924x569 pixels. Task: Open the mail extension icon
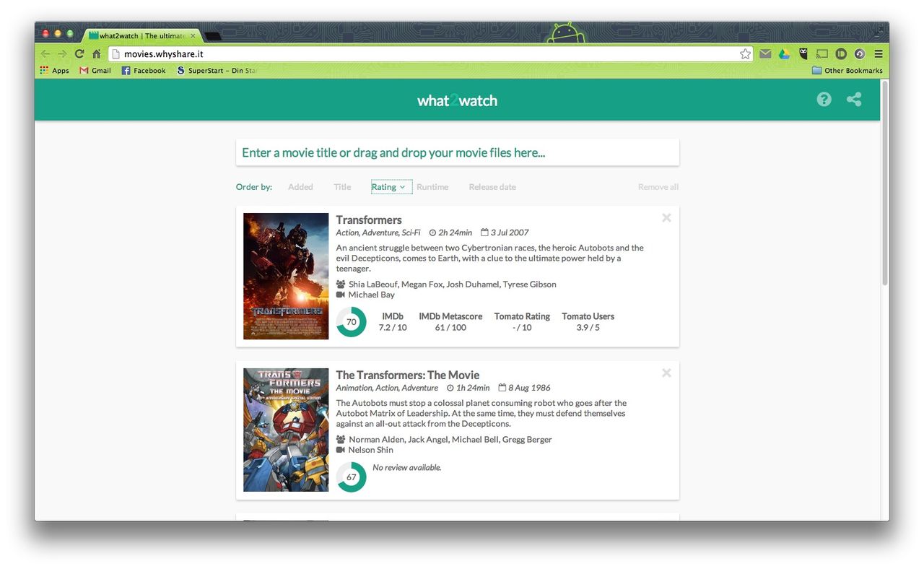(765, 53)
